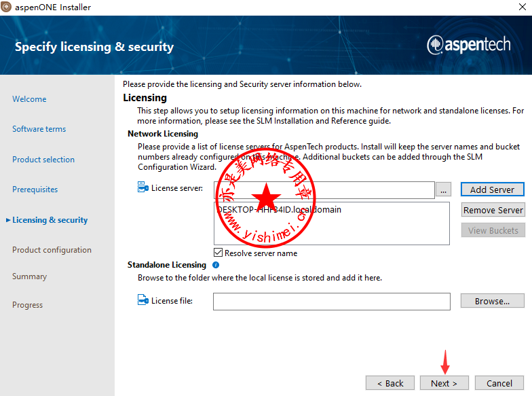Click the arrow marker beside Licensing & security

tap(7, 220)
